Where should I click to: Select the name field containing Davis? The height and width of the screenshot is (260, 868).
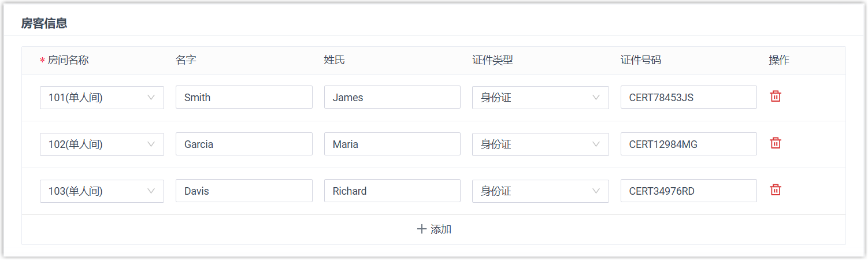244,191
